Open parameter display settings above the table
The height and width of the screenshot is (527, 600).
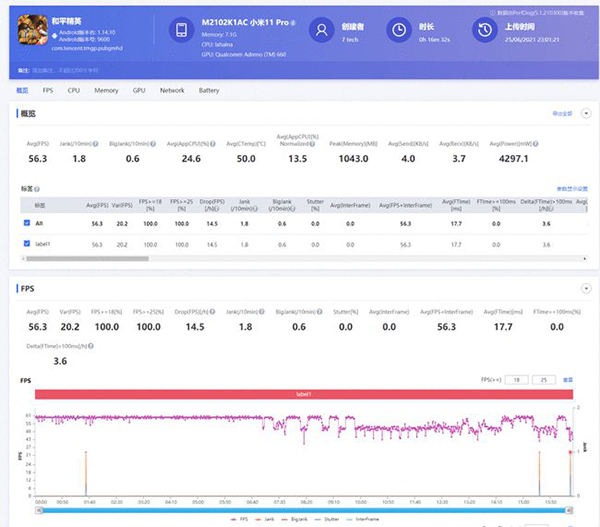[x=571, y=188]
